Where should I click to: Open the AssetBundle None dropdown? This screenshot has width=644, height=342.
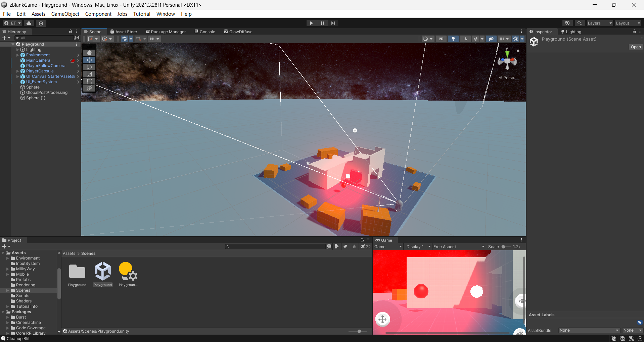pos(589,330)
